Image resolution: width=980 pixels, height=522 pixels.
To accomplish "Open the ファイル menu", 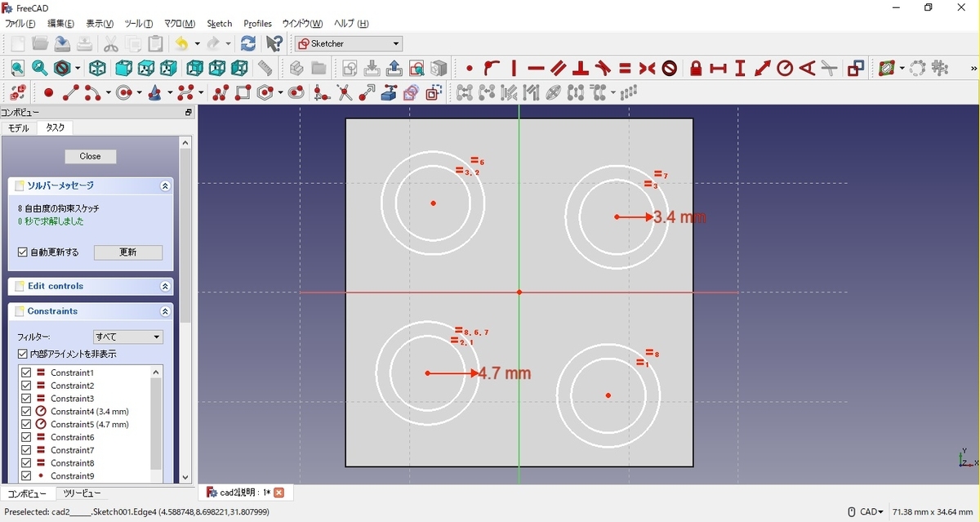I will click(20, 24).
